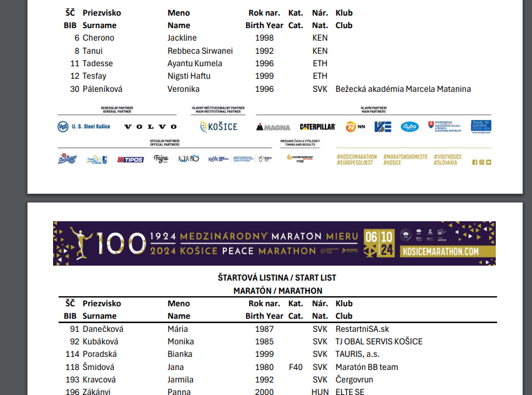Click the orange NN logo
Viewport: 532px width, 395px height.
pyautogui.click(x=355, y=126)
